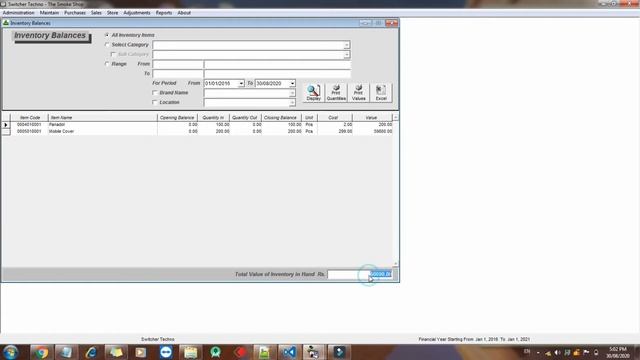Expand the Location dropdown
This screenshot has height=360, width=640.
tap(292, 103)
